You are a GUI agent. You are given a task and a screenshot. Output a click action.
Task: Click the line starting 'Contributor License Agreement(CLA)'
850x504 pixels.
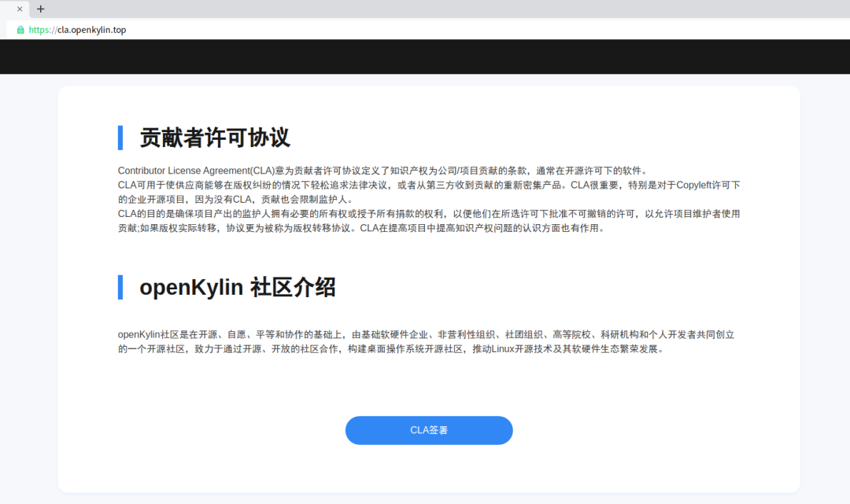pos(384,171)
